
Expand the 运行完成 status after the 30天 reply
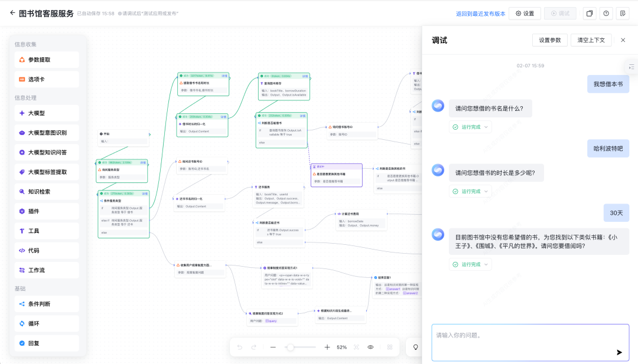470,191
